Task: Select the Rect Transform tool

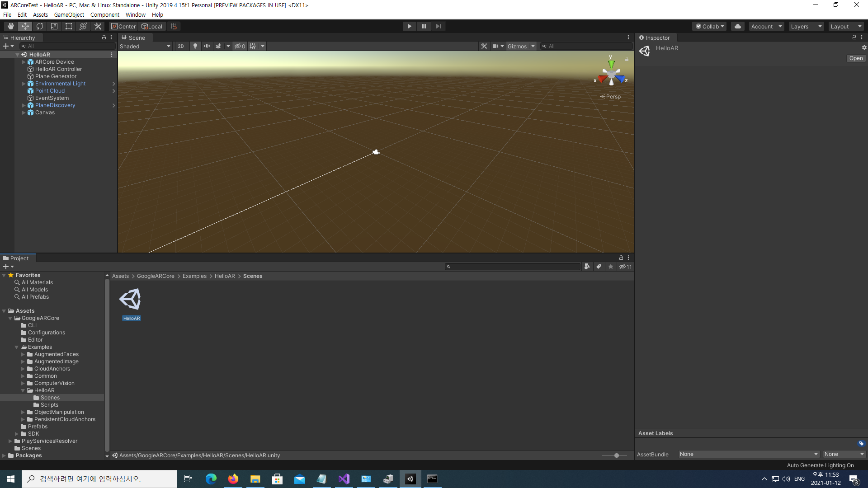Action: click(69, 26)
